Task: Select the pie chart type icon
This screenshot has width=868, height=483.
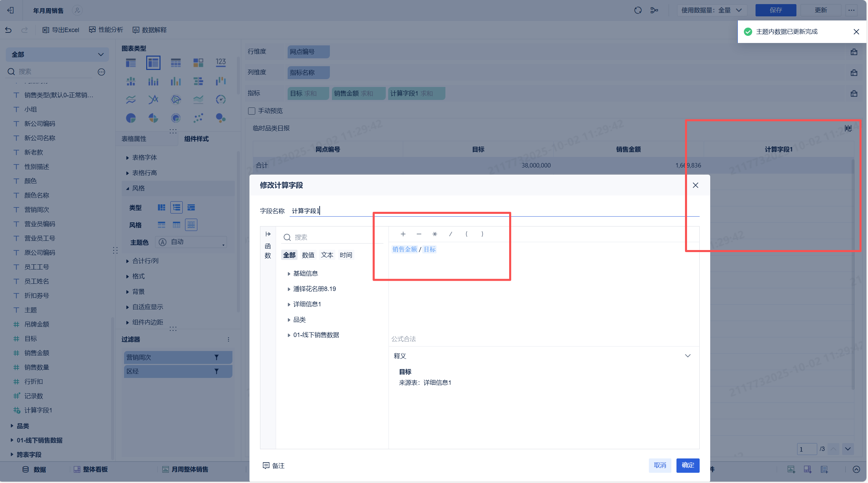Action: (131, 118)
